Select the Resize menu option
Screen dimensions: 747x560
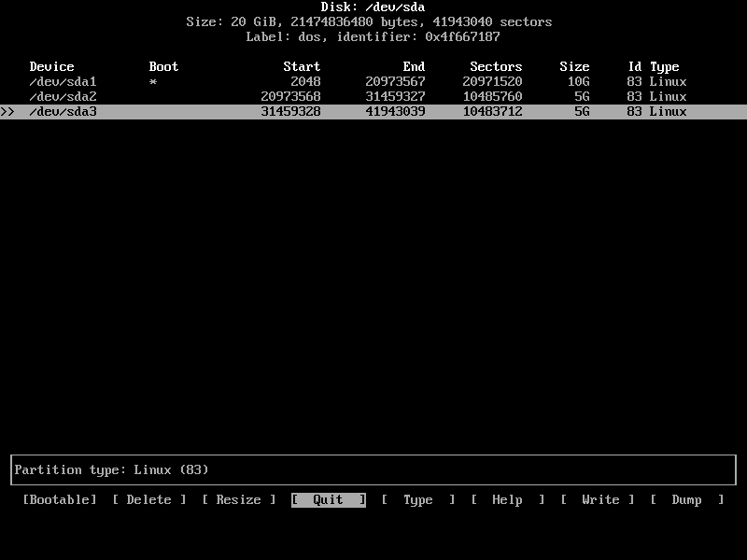239,499
